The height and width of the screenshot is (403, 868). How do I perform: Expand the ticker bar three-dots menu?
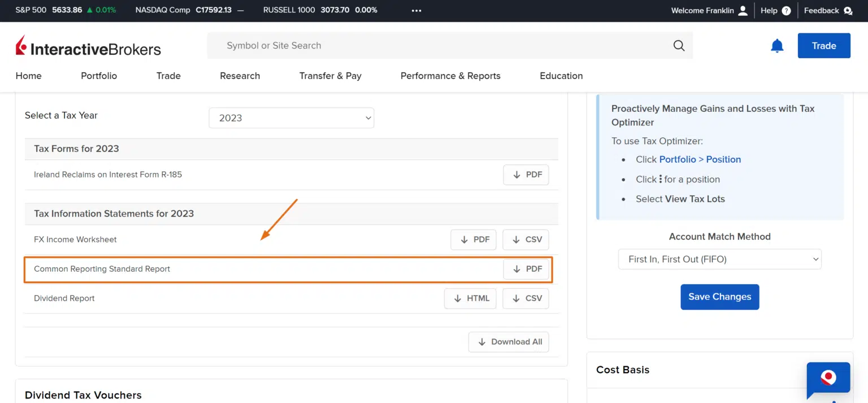(416, 11)
